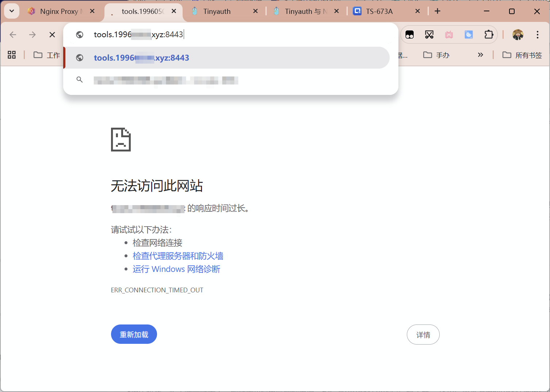This screenshot has height=392, width=550.
Task: Open the extensions puzzle-piece menu
Action: (x=489, y=34)
